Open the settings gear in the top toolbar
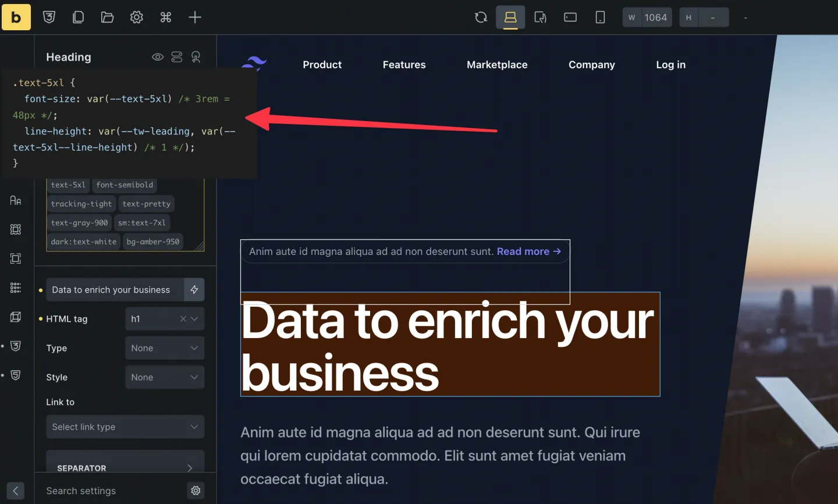 pos(136,17)
